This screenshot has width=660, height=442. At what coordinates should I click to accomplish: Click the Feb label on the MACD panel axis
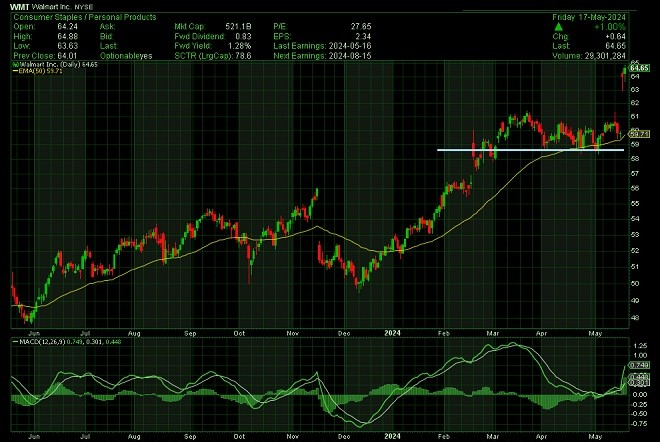tap(444, 437)
